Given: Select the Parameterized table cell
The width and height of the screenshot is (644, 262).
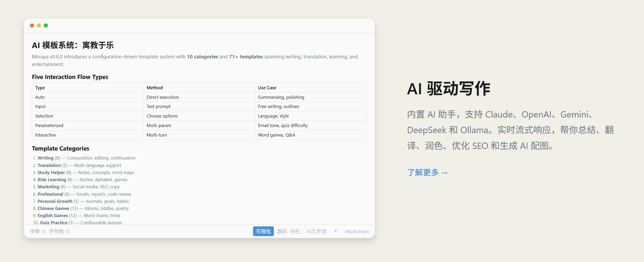Looking at the screenshot, I should (88, 125).
